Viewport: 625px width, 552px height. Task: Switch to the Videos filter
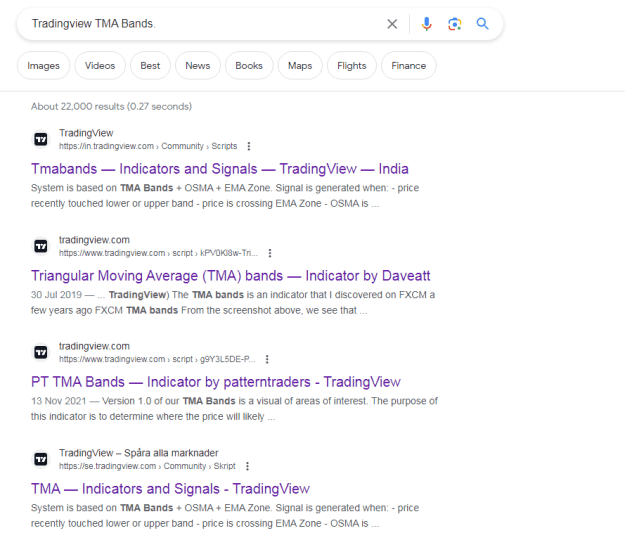coord(100,66)
